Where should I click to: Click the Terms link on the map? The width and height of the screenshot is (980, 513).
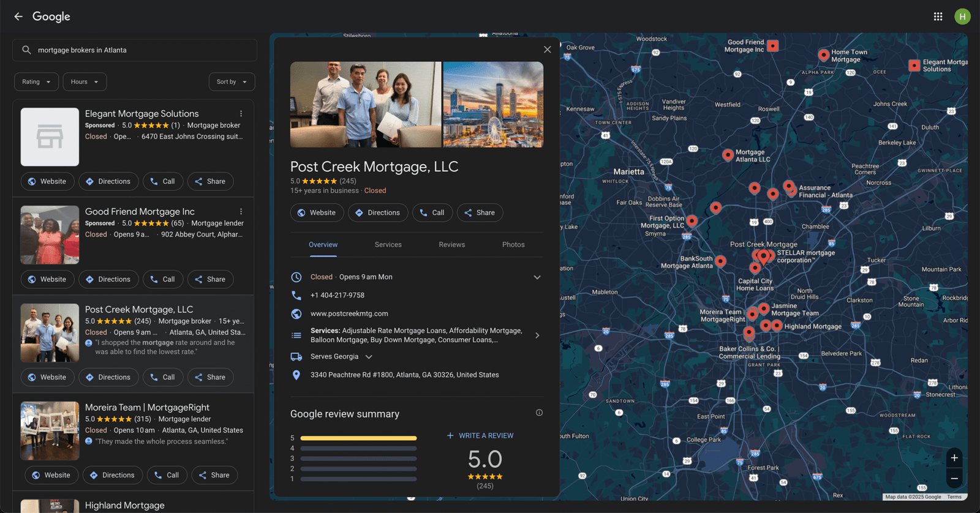coord(954,497)
